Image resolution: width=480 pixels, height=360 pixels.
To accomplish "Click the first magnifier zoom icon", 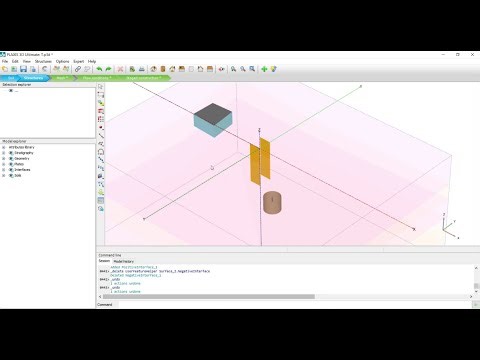I will [x=233, y=69].
